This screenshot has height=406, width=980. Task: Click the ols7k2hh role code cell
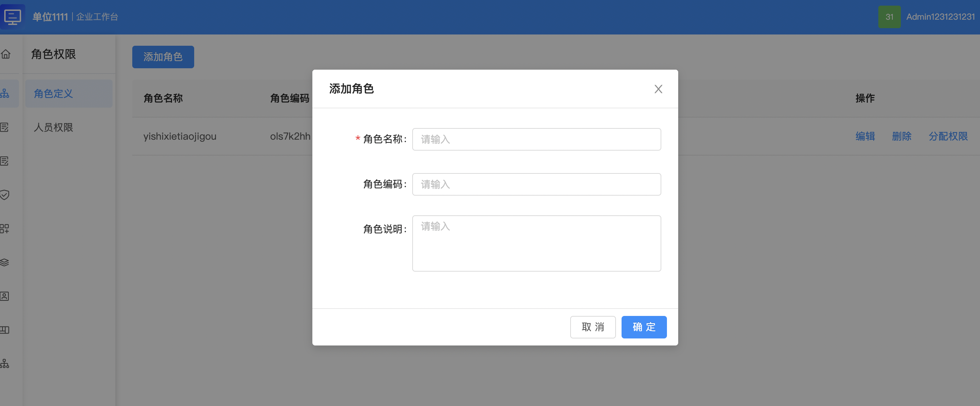[x=290, y=136]
